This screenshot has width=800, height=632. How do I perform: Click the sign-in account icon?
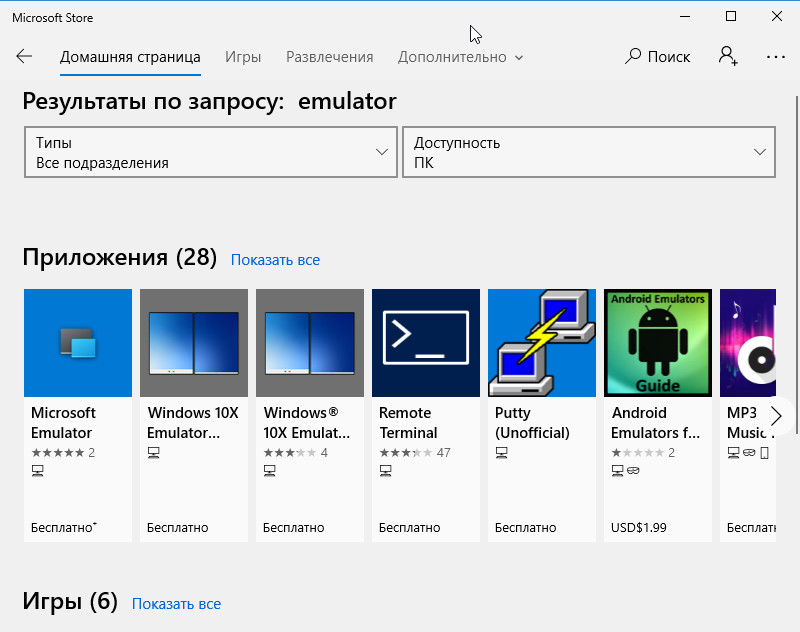coord(728,56)
